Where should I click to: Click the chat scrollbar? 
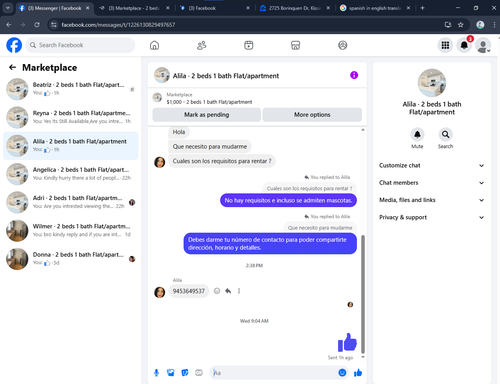tap(363, 293)
